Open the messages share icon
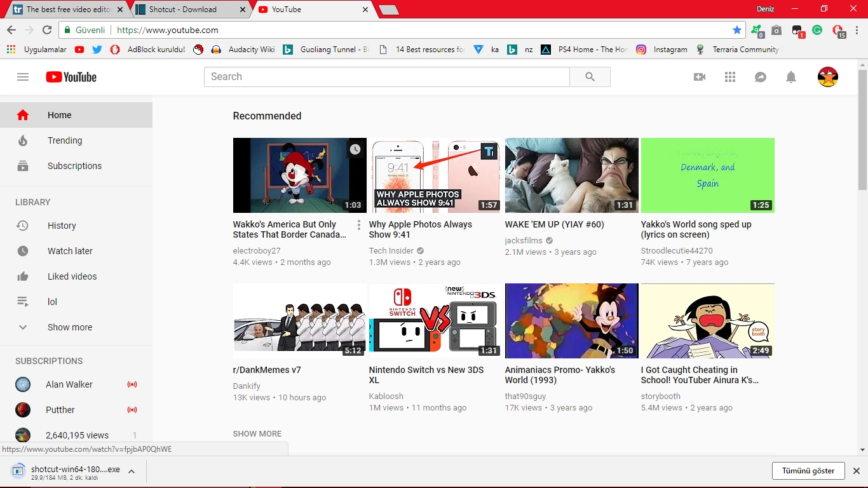868x488 pixels. (x=761, y=77)
